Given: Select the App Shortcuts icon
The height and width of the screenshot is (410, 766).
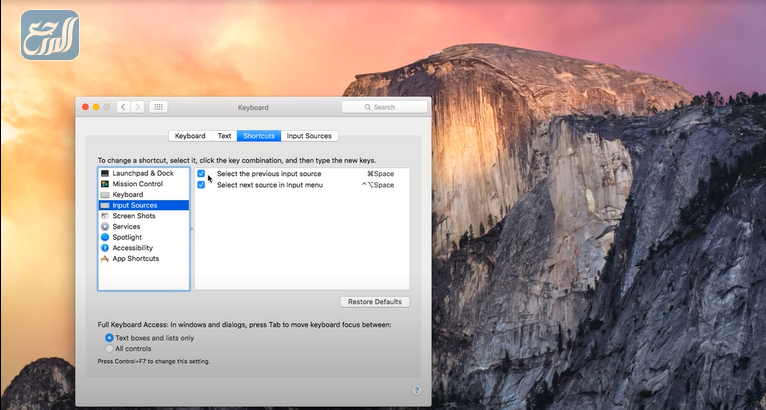Looking at the screenshot, I should (x=105, y=259).
